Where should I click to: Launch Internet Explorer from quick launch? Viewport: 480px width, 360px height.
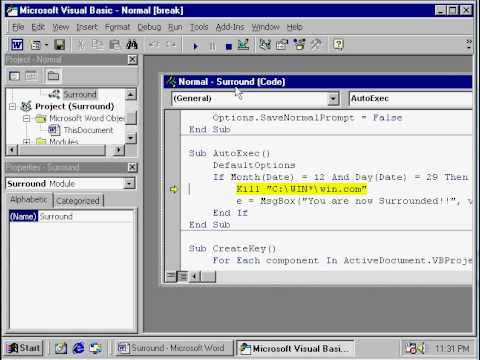coord(79,348)
